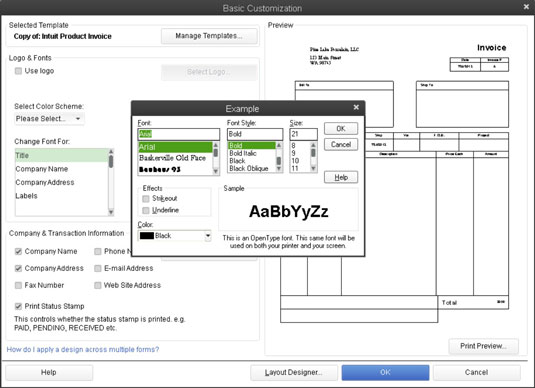Click Help in Basic Customization window
This screenshot has height=388, width=535.
(49, 373)
